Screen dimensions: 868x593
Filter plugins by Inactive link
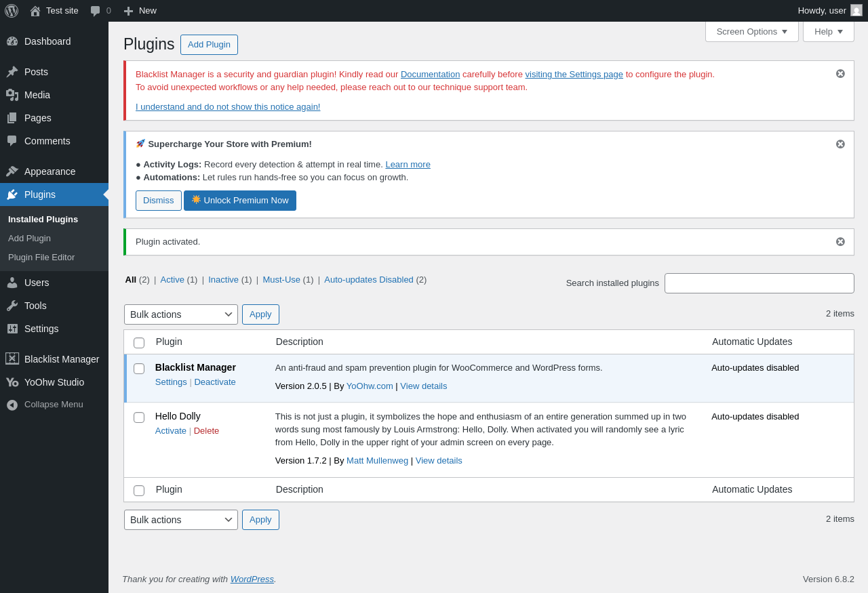click(223, 279)
